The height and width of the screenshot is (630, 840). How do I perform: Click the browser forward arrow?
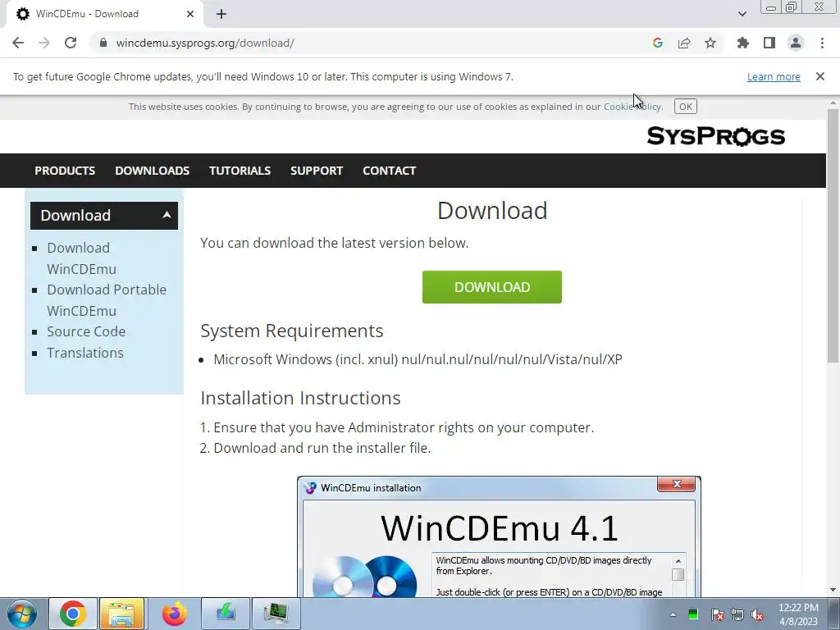[44, 43]
